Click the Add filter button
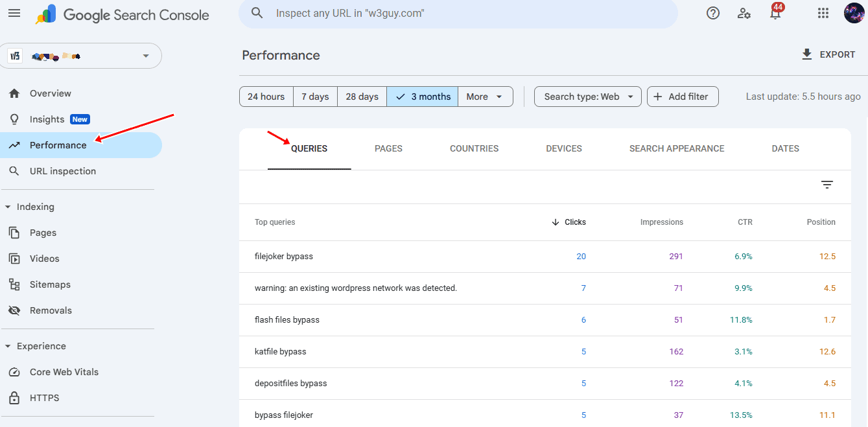 682,97
